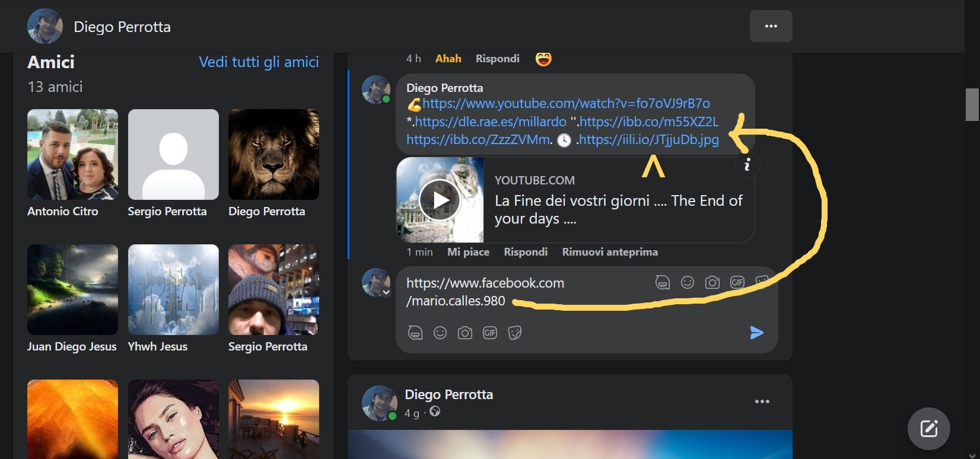Open the comment-as switcher on the reply box avatar
Screen dimensions: 980x459
point(386,292)
